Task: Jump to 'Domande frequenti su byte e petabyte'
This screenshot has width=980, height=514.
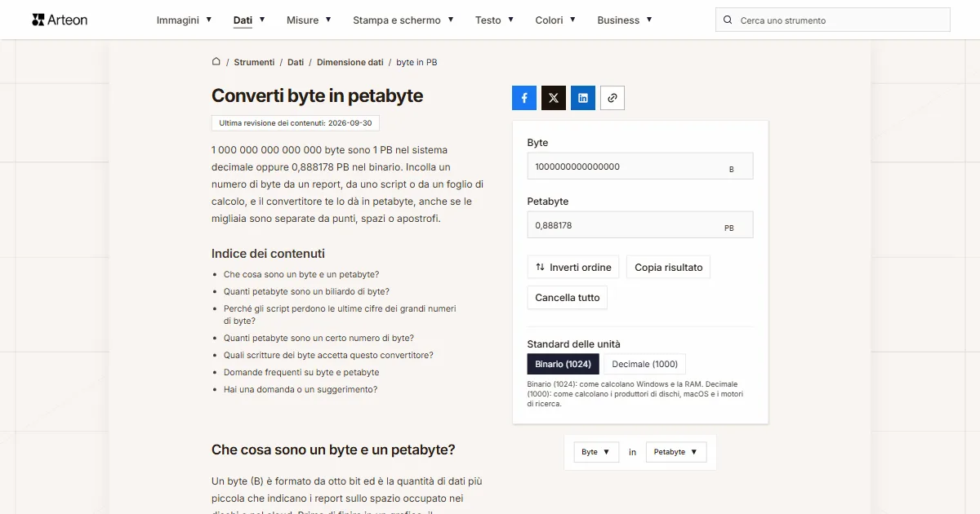Action: coord(301,372)
